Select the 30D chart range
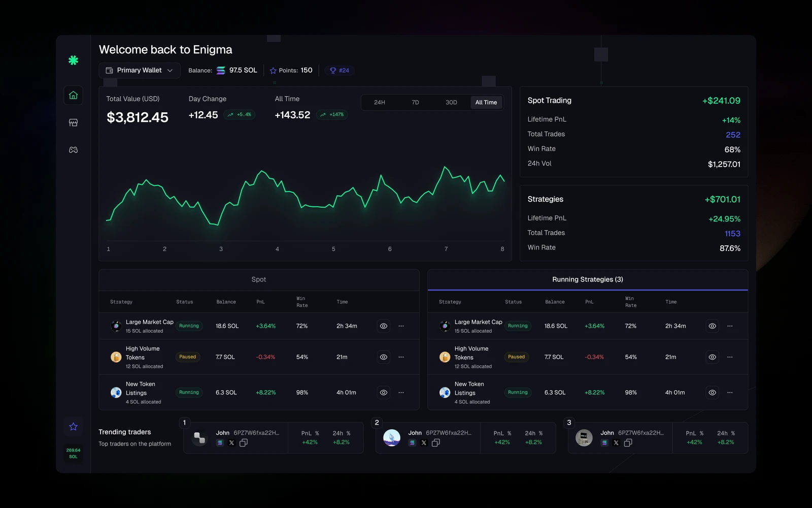This screenshot has height=508, width=812. (x=451, y=103)
